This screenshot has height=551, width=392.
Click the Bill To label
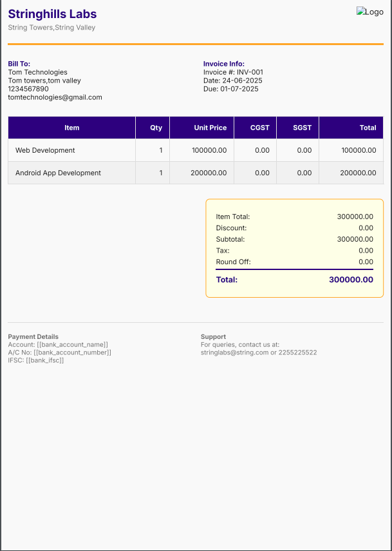[19, 64]
